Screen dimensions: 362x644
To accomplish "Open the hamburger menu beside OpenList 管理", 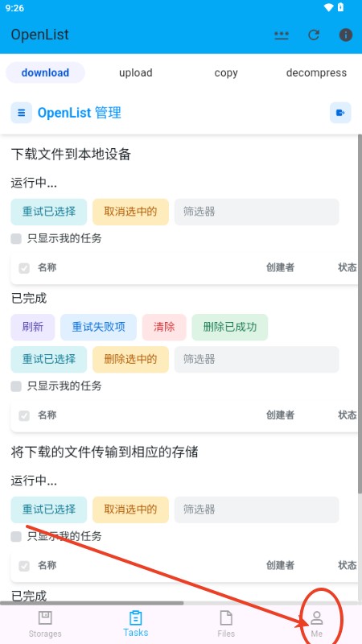I will (22, 113).
